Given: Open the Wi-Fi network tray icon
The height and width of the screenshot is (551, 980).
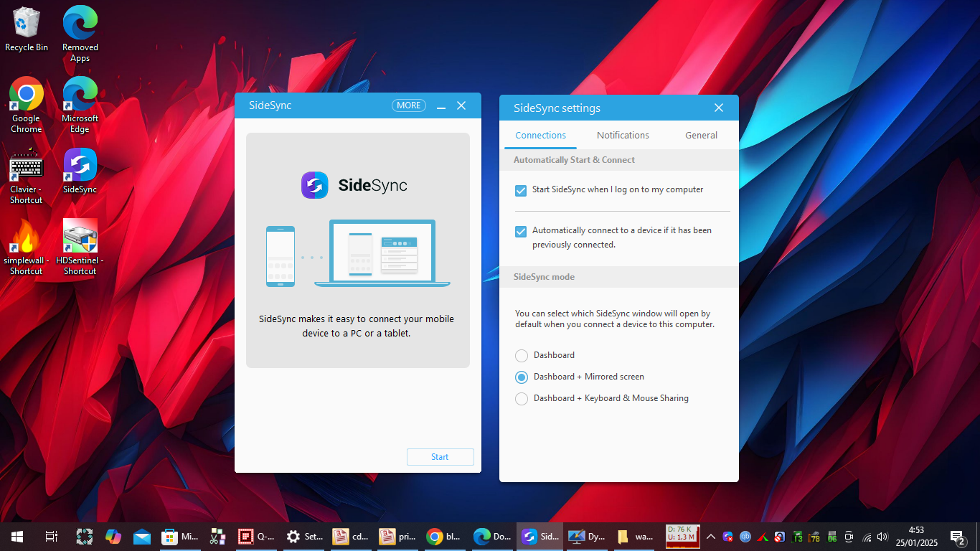Looking at the screenshot, I should click(867, 537).
